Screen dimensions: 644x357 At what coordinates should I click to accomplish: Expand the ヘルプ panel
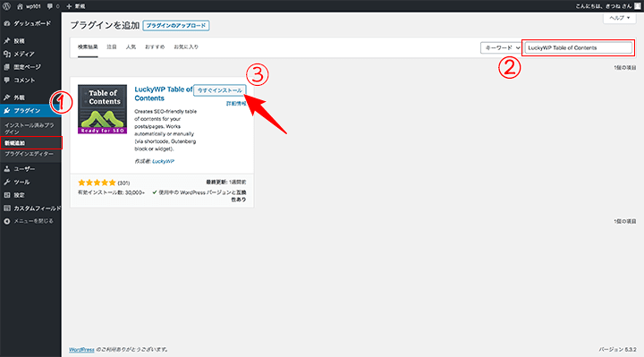coord(619,18)
